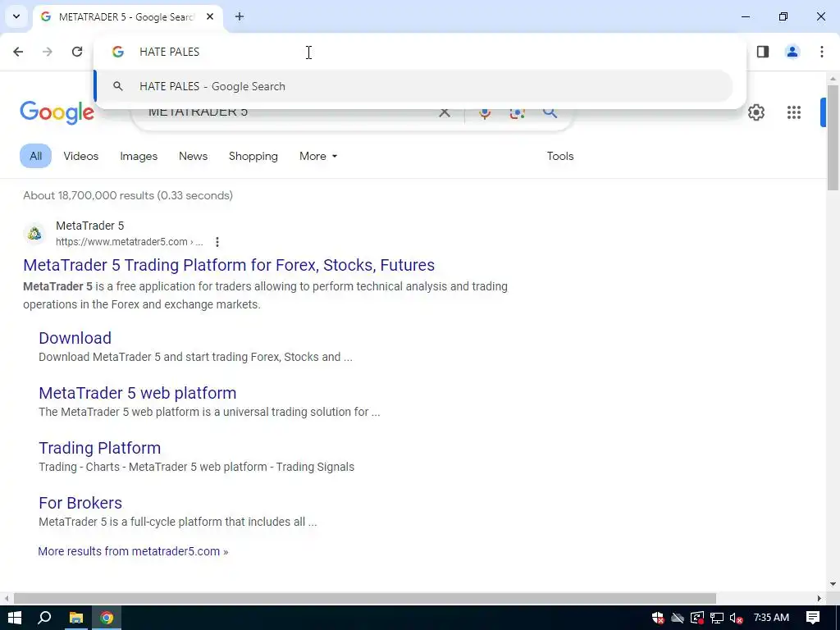This screenshot has width=840, height=630.
Task: Switch to the News tab
Action: click(x=193, y=156)
